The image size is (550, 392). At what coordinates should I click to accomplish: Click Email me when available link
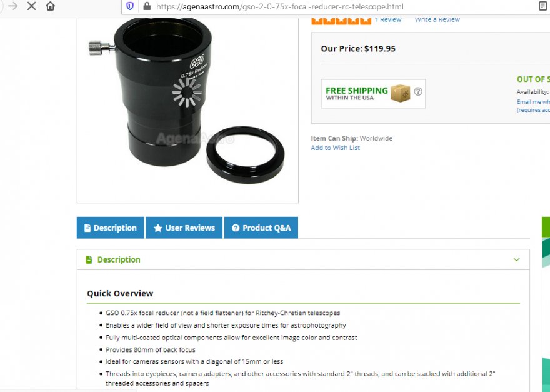pos(533,102)
